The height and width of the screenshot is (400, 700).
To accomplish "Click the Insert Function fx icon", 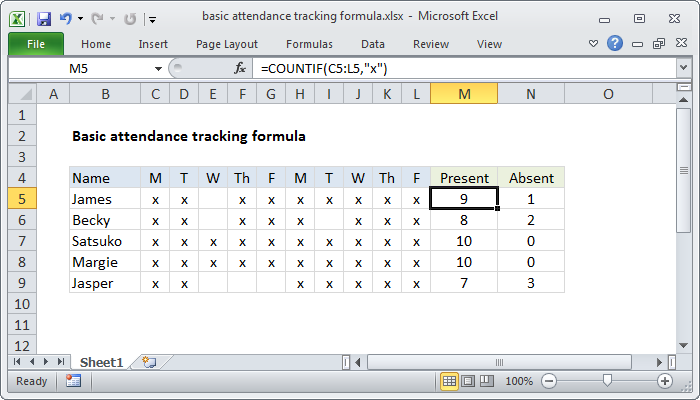I will 240,68.
